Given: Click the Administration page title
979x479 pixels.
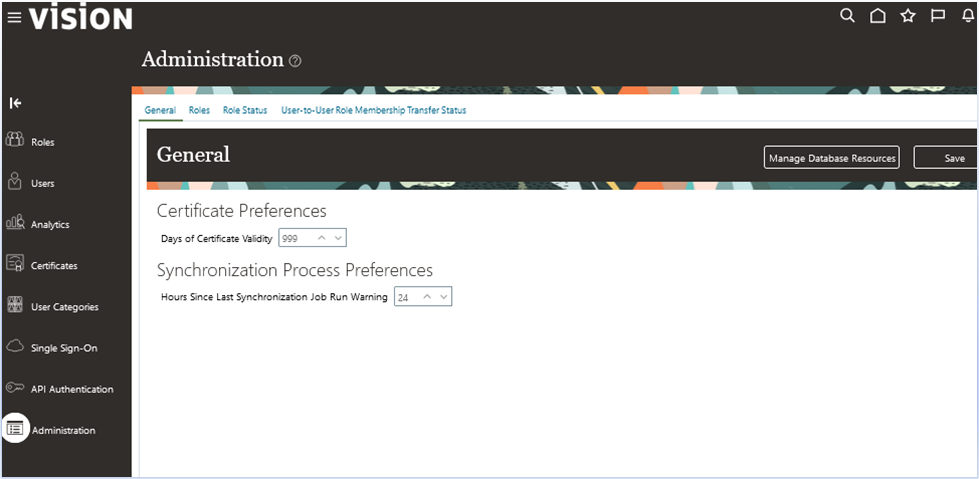Looking at the screenshot, I should click(x=213, y=59).
